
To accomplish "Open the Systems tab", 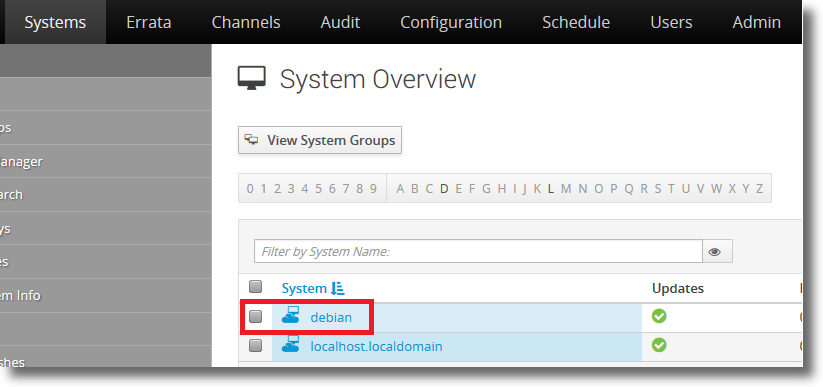I will [55, 22].
